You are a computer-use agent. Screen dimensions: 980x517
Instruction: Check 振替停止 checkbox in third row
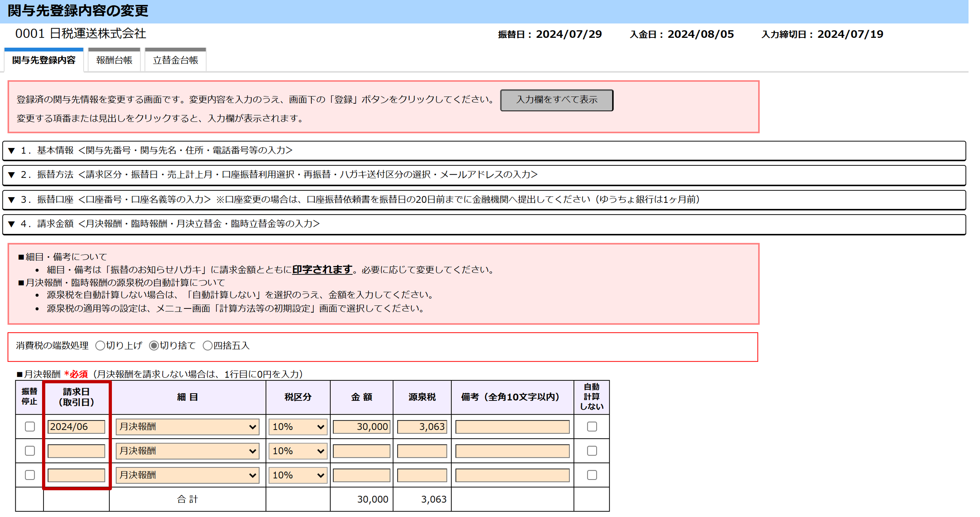pyautogui.click(x=30, y=475)
